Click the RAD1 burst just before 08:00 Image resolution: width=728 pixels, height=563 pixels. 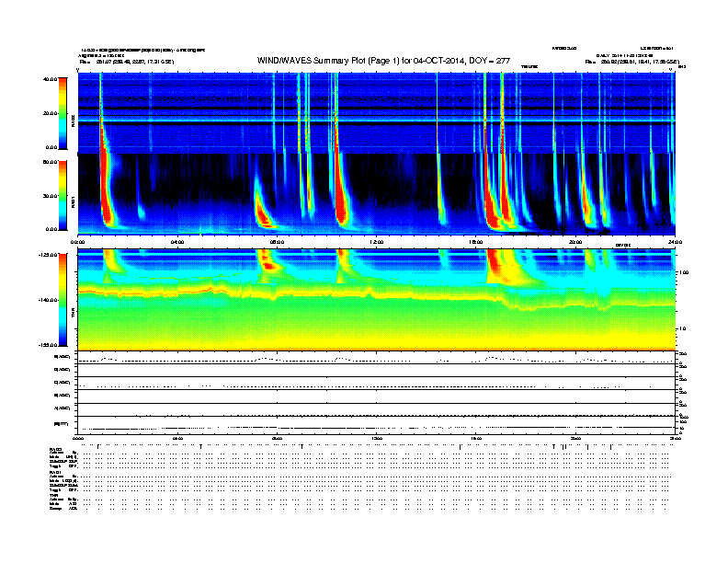(264, 216)
